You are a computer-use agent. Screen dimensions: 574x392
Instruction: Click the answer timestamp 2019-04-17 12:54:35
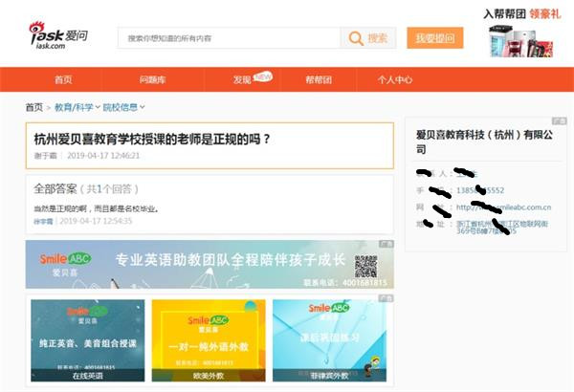pyautogui.click(x=96, y=221)
